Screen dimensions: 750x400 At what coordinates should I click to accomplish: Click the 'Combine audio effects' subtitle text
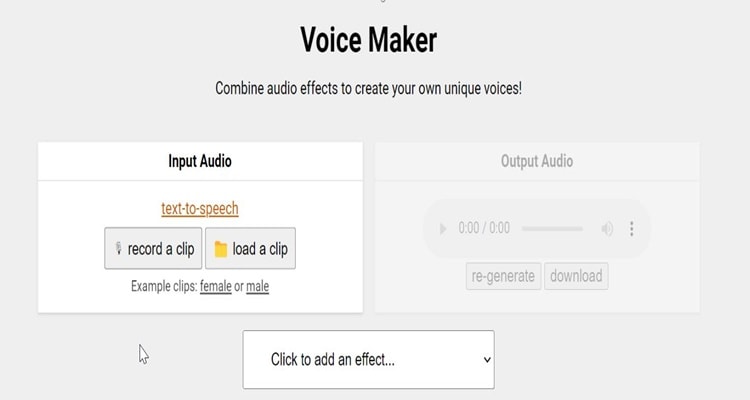coord(368,88)
